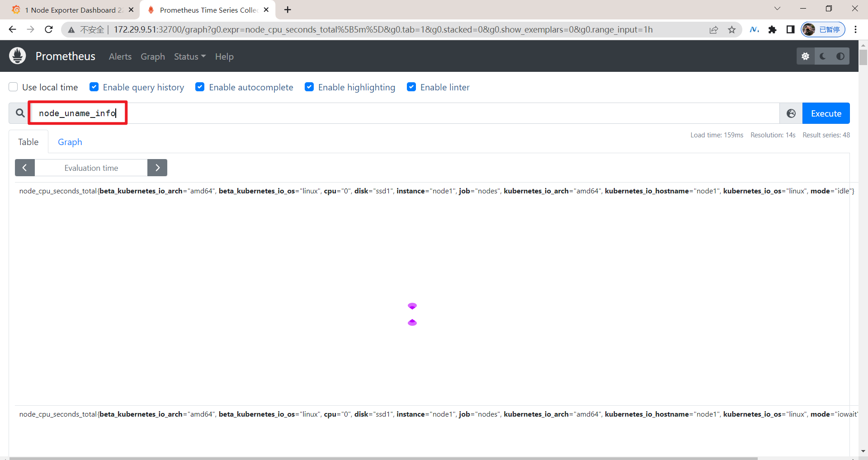Open the Help page
Image resolution: width=868 pixels, height=460 pixels.
(x=224, y=56)
